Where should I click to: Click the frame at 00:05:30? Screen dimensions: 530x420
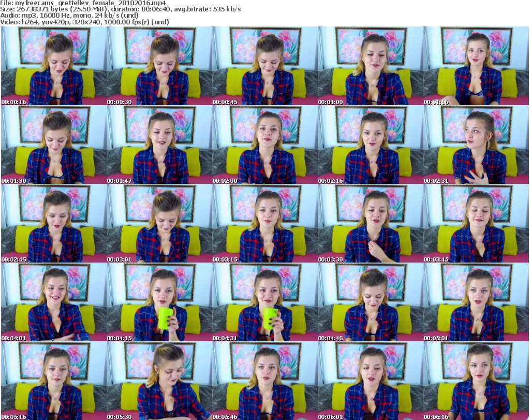pyautogui.click(x=159, y=381)
